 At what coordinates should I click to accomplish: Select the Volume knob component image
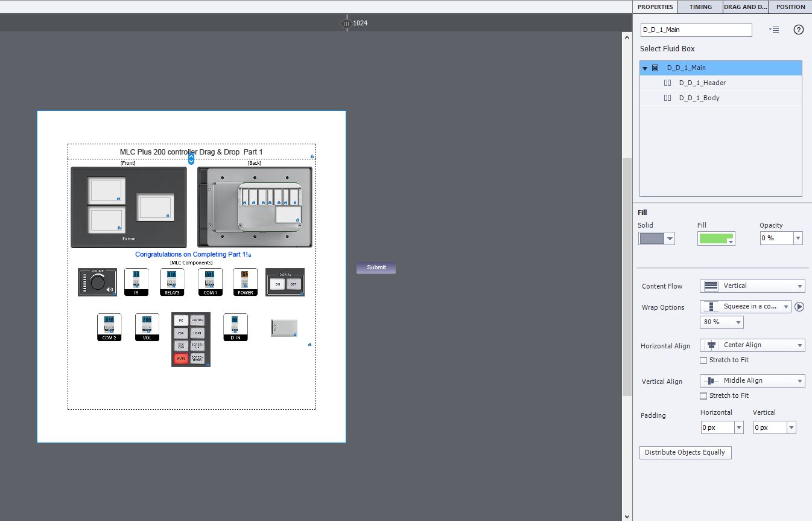97,283
